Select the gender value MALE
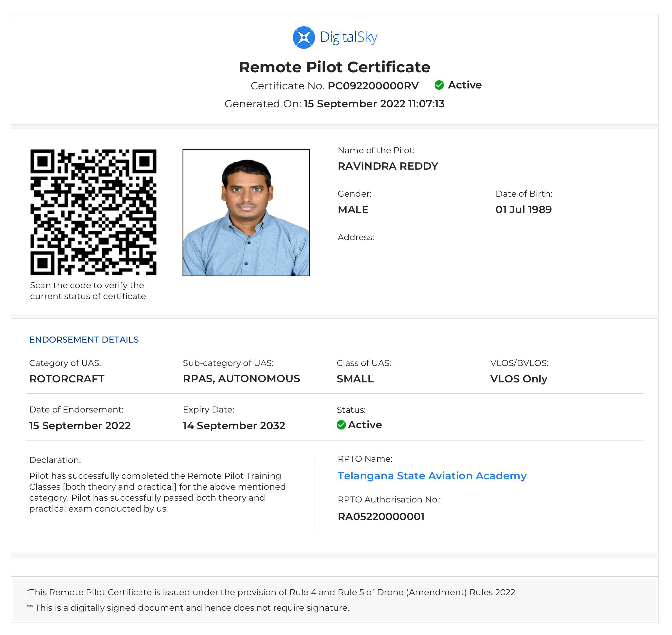Screen dimensions: 672x635 (x=353, y=209)
